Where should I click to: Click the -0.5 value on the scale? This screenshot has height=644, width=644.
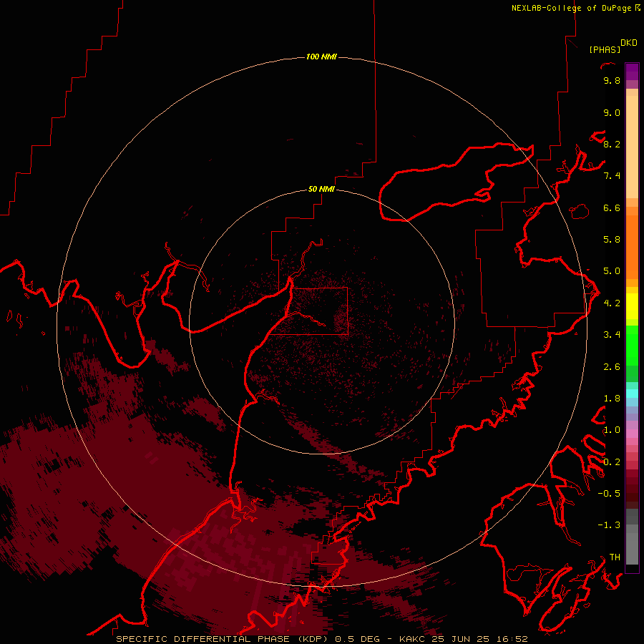pyautogui.click(x=609, y=494)
